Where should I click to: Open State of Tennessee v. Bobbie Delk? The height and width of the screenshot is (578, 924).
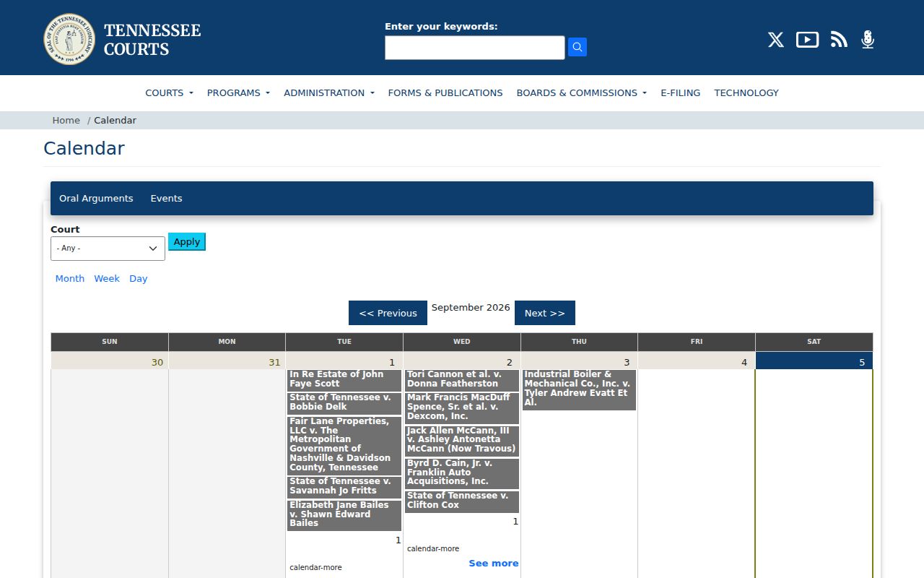pyautogui.click(x=344, y=403)
